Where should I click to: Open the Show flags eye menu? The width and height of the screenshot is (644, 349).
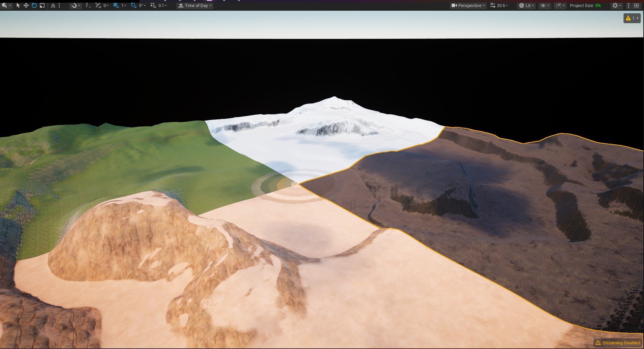(545, 5)
